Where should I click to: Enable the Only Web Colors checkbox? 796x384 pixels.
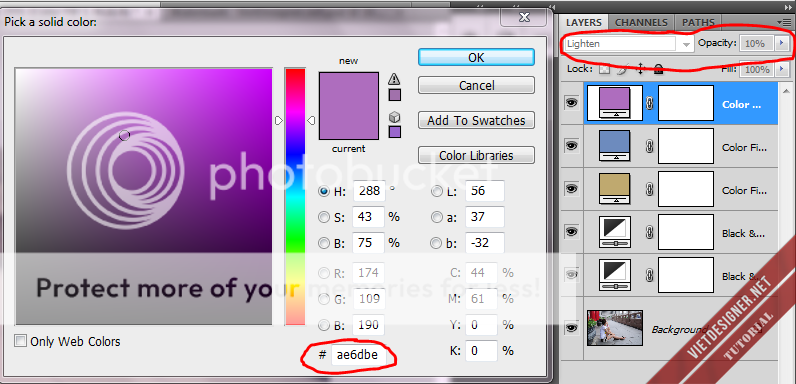pos(20,341)
